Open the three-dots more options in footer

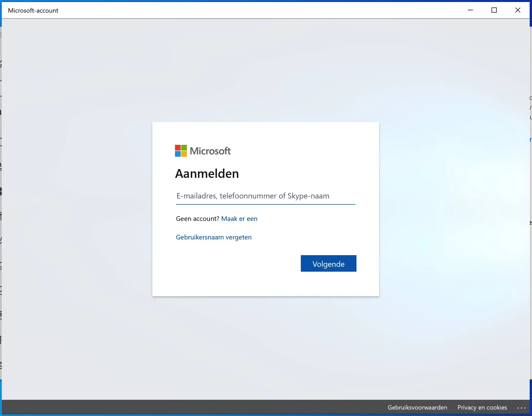tap(521, 408)
